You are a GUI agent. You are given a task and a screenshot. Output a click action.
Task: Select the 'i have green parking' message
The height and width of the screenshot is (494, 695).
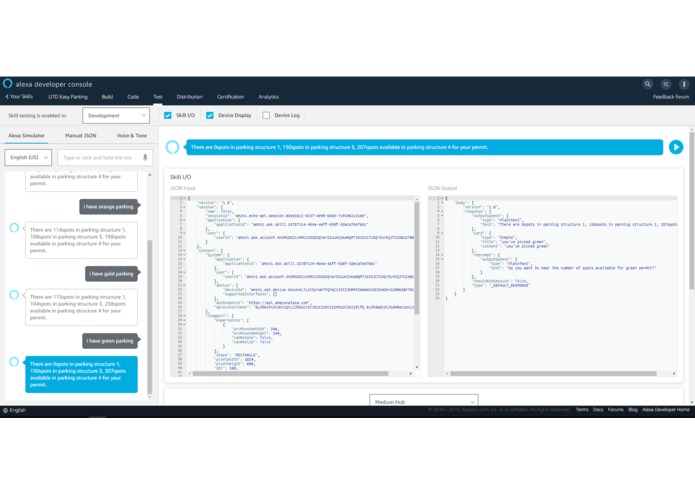pyautogui.click(x=110, y=341)
